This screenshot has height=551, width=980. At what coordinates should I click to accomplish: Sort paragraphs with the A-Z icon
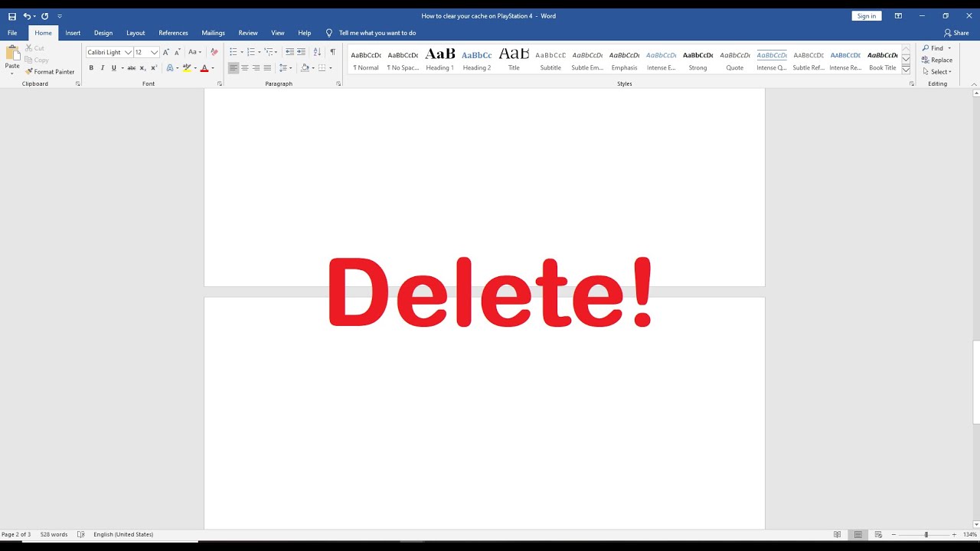[x=317, y=52]
